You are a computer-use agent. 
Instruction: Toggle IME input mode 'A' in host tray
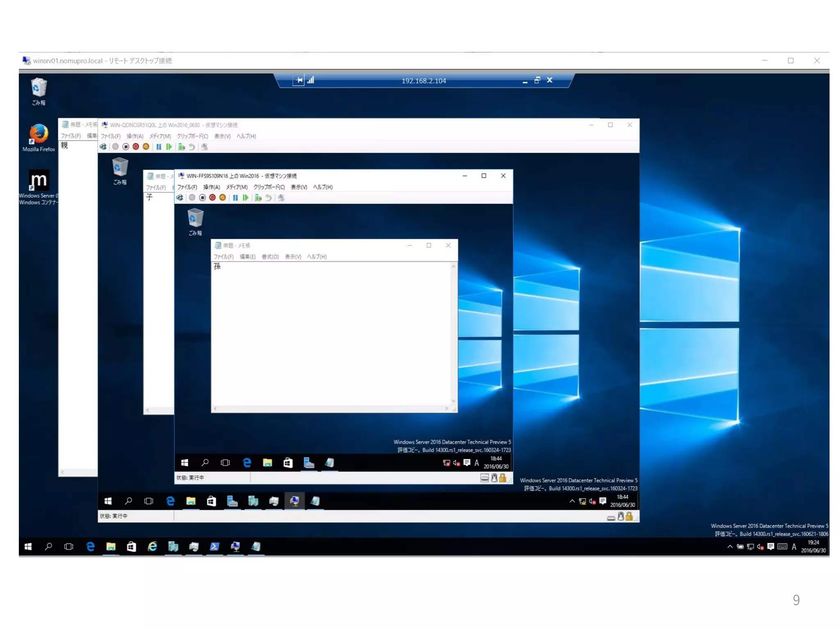pyautogui.click(x=794, y=546)
